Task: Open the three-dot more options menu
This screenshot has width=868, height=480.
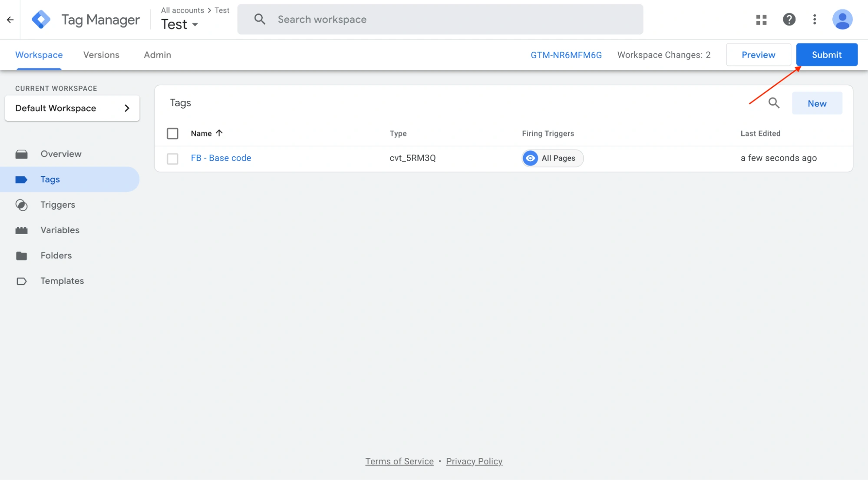Action: (815, 20)
